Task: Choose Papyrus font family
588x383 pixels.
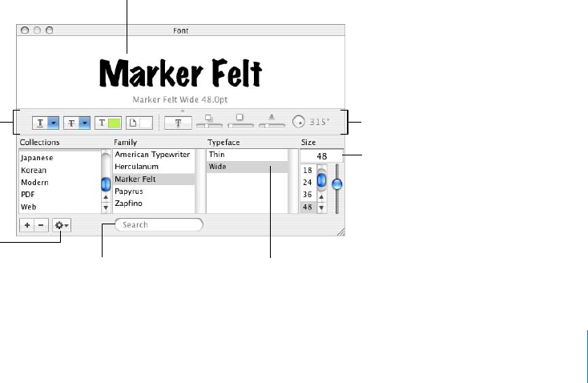Action: click(x=154, y=191)
